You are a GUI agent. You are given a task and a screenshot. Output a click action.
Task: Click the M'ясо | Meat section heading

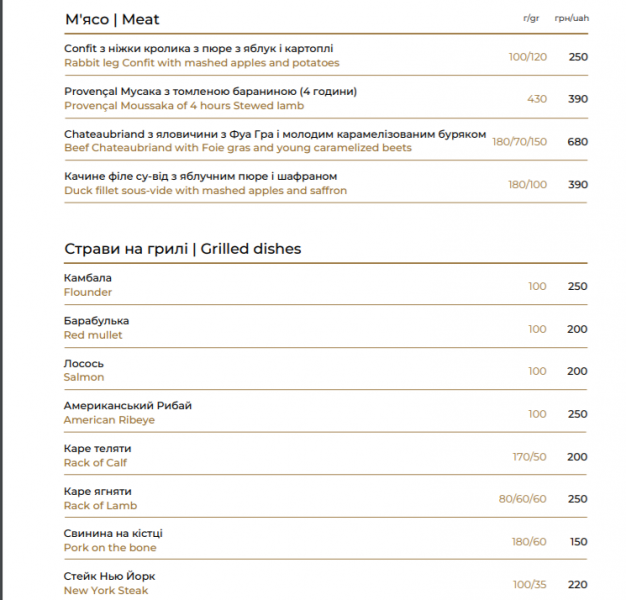112,19
